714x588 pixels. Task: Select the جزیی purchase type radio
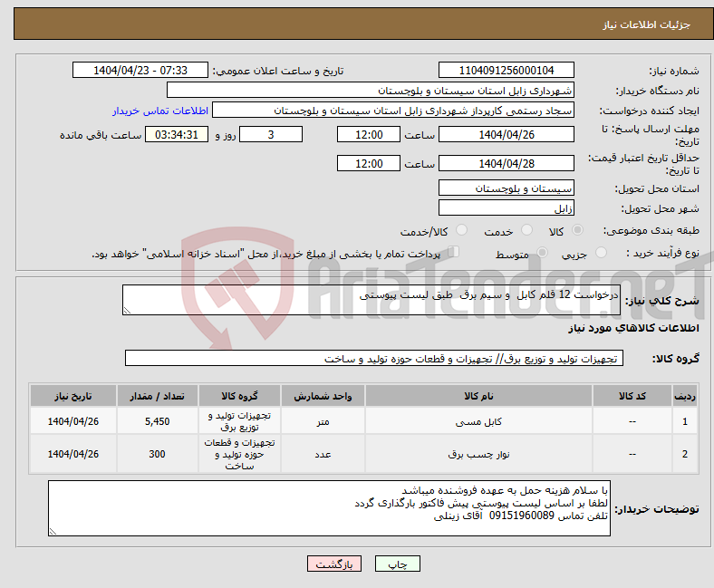601,253
